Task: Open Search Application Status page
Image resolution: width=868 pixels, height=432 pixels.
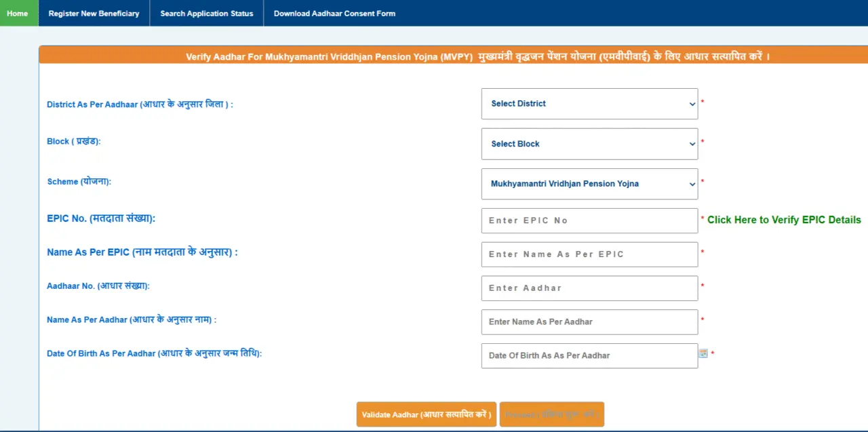Action: [x=207, y=13]
